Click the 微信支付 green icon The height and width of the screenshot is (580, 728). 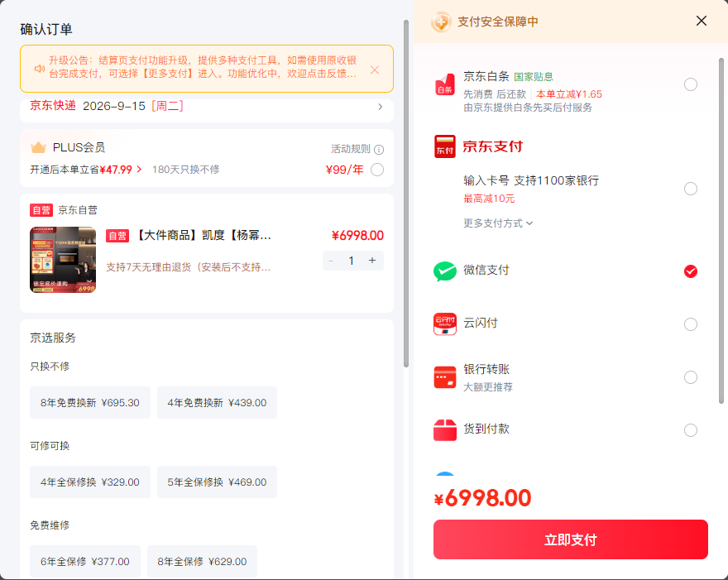point(444,271)
